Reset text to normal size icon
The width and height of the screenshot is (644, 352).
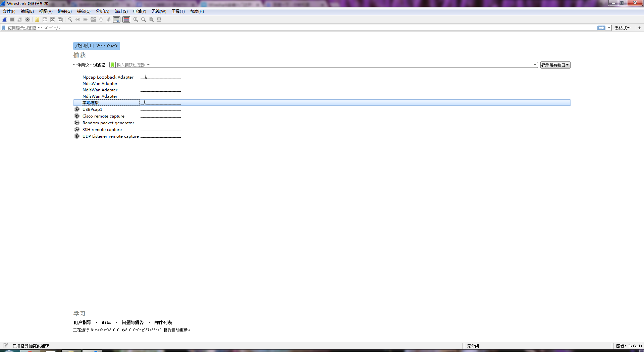pos(151,19)
